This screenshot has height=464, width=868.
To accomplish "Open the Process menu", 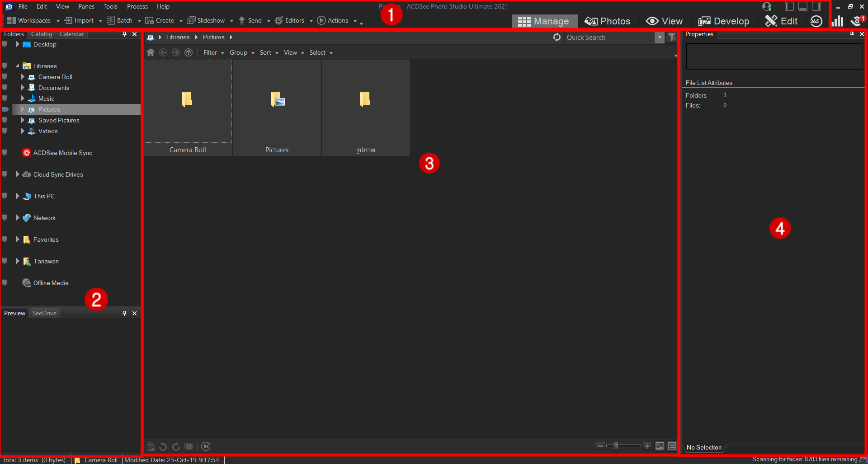I will pos(137,6).
